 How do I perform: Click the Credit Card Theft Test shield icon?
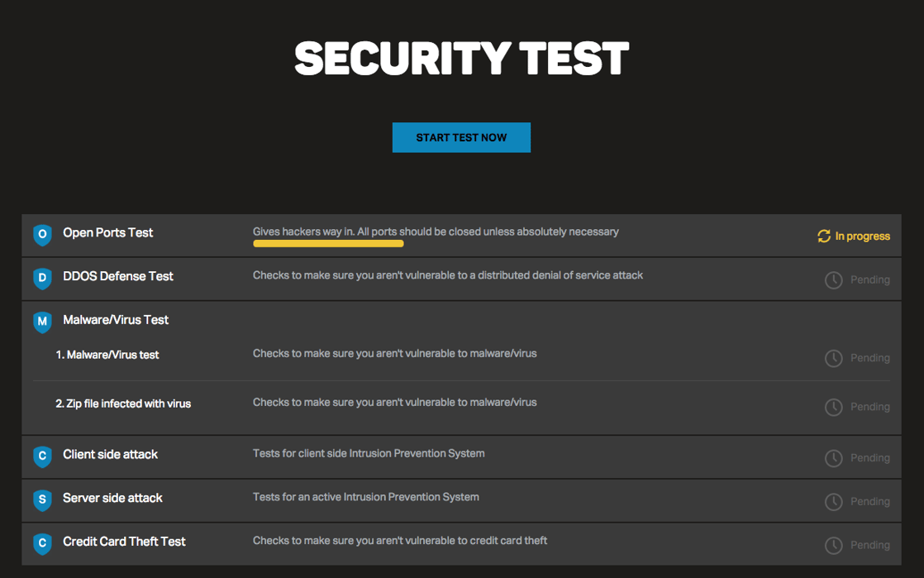click(x=42, y=543)
